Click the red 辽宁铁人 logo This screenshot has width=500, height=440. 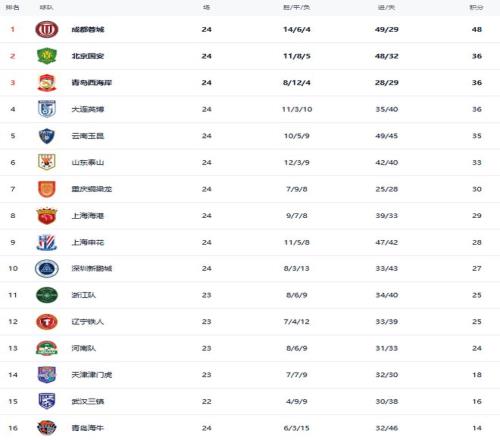click(x=47, y=322)
